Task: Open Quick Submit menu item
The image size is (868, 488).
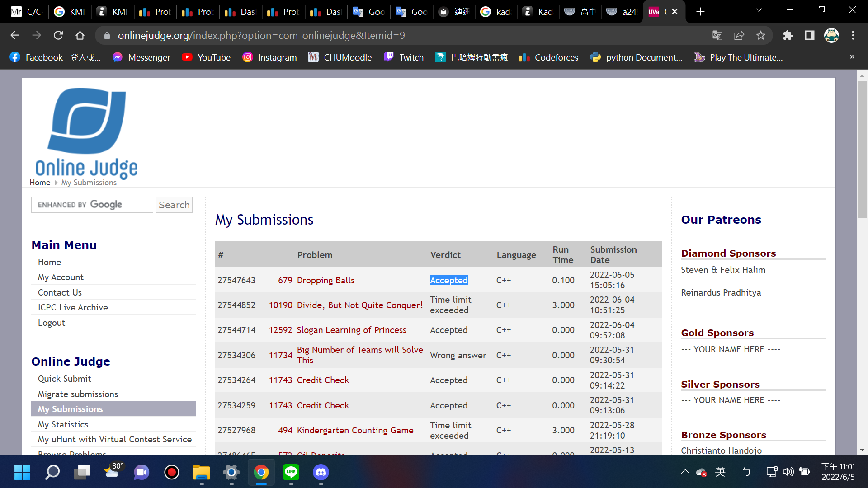Action: click(65, 379)
